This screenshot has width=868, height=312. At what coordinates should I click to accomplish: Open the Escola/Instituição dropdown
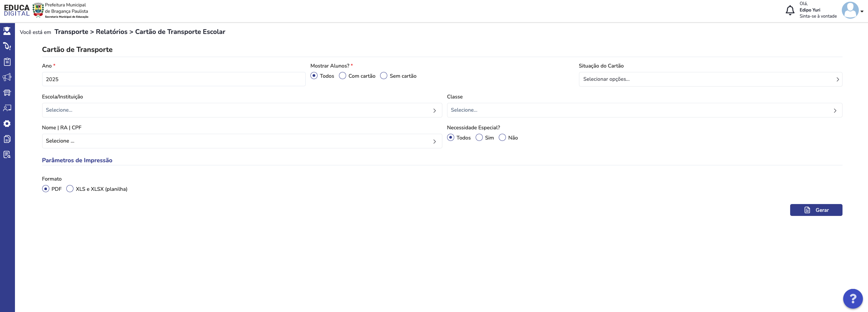[242, 110]
